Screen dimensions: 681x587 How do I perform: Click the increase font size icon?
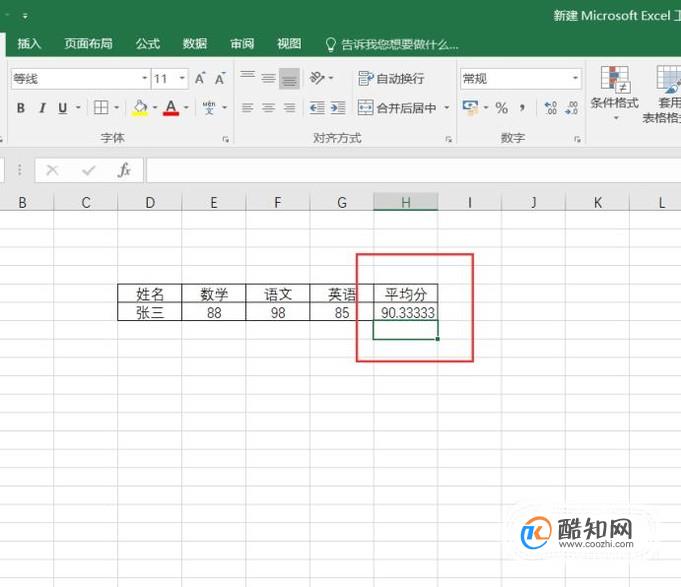pyautogui.click(x=199, y=79)
